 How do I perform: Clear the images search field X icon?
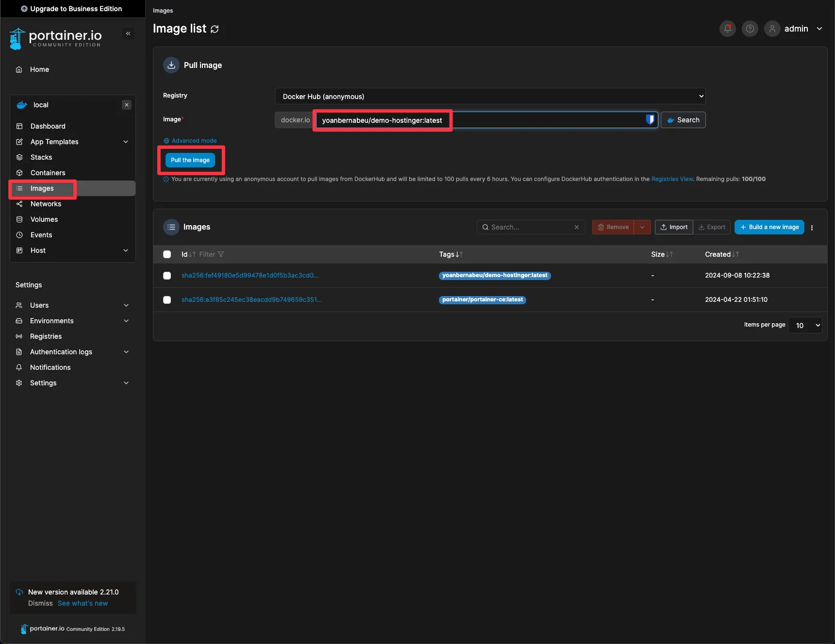click(x=577, y=227)
